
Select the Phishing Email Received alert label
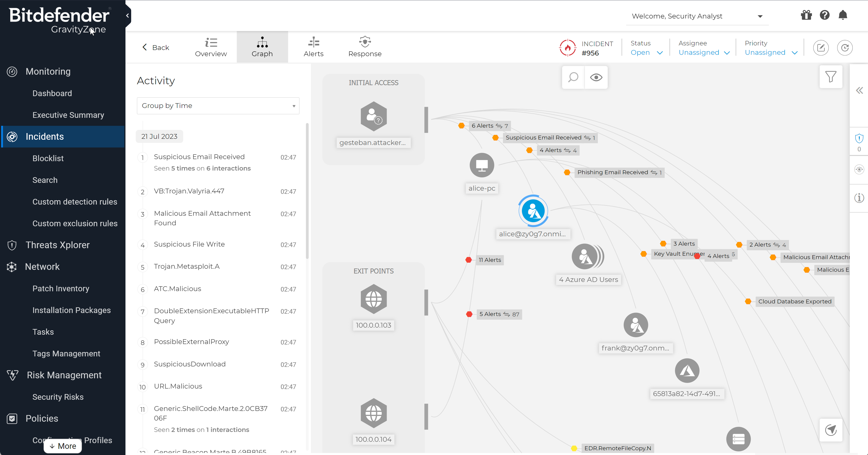click(619, 172)
